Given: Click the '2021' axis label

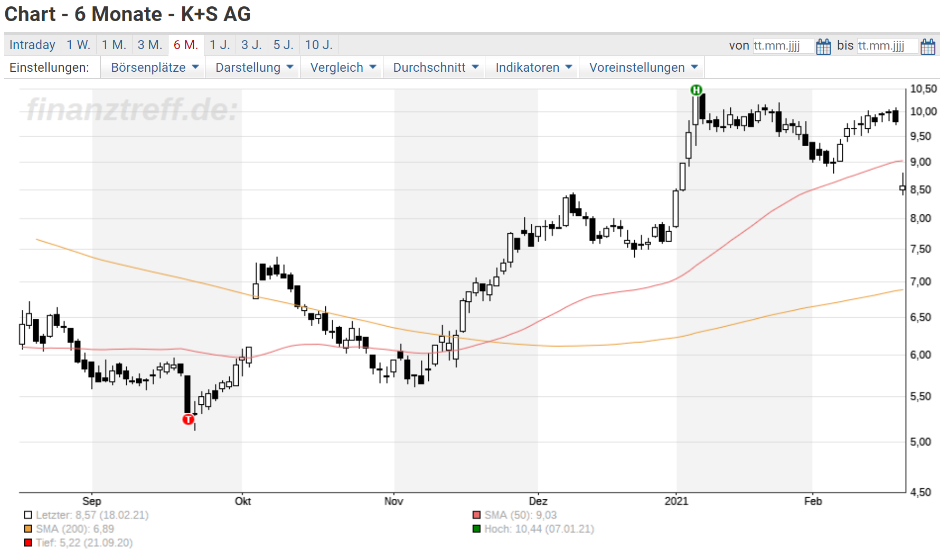Looking at the screenshot, I should click(676, 501).
